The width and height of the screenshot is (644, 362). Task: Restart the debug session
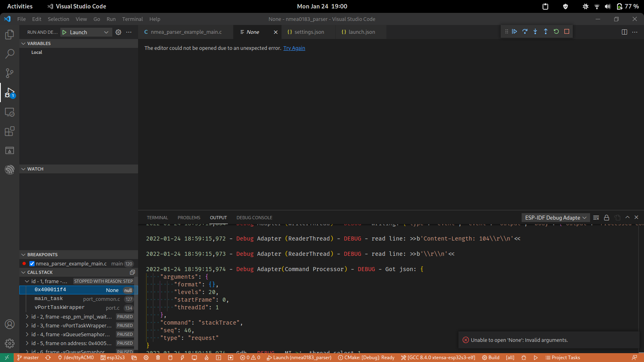click(x=556, y=31)
